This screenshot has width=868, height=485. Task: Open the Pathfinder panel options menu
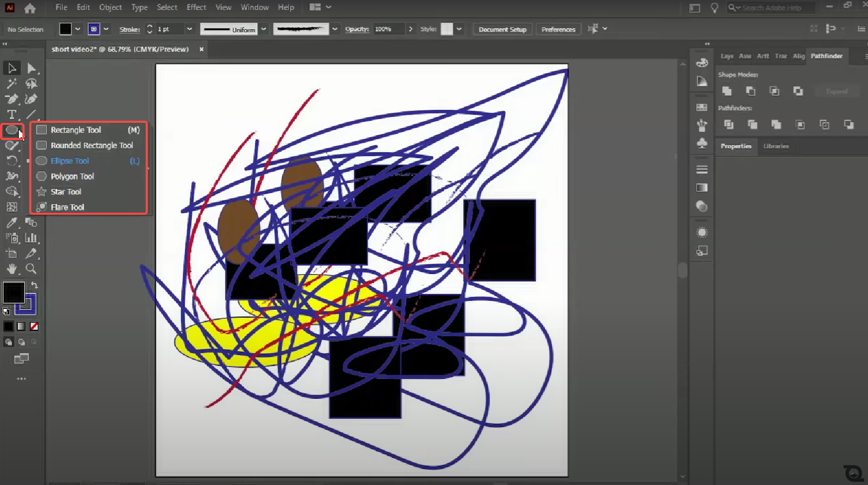pyautogui.click(x=865, y=56)
